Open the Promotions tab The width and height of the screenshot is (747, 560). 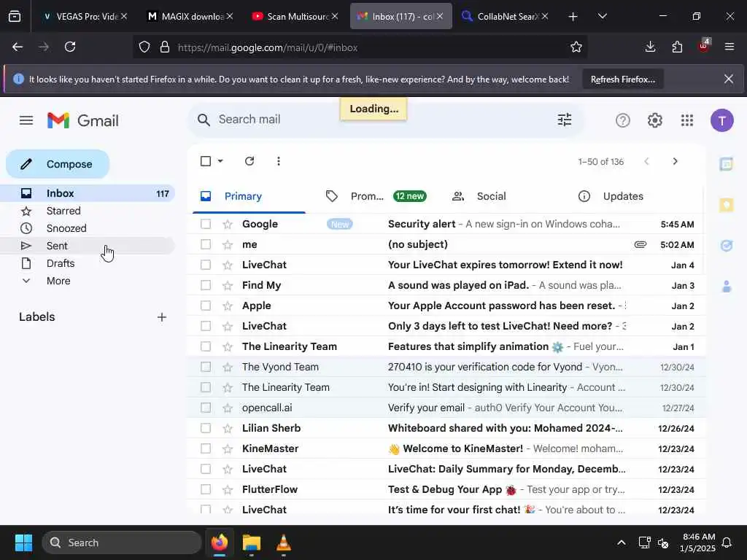pyautogui.click(x=376, y=196)
